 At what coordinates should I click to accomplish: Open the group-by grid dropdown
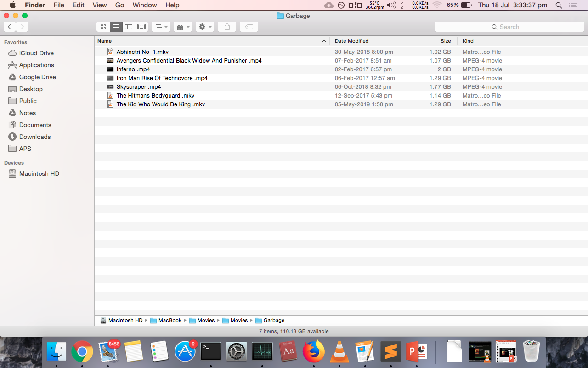tap(182, 27)
